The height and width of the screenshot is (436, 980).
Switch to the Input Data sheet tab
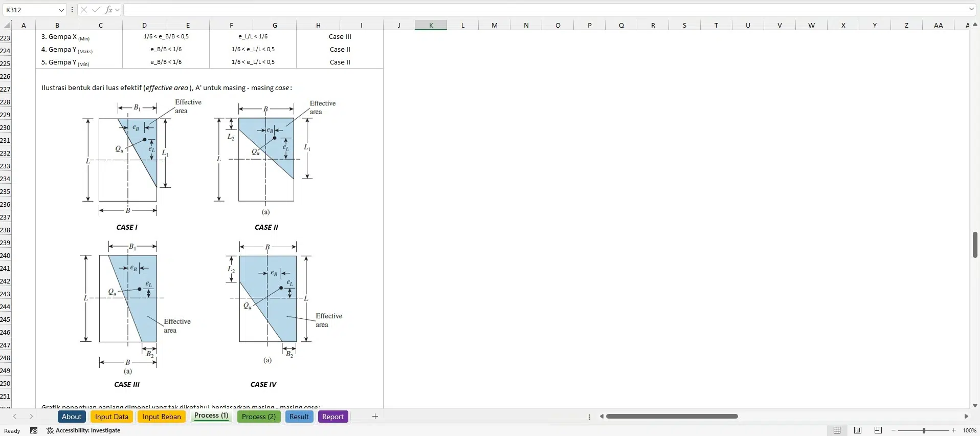pyautogui.click(x=112, y=417)
